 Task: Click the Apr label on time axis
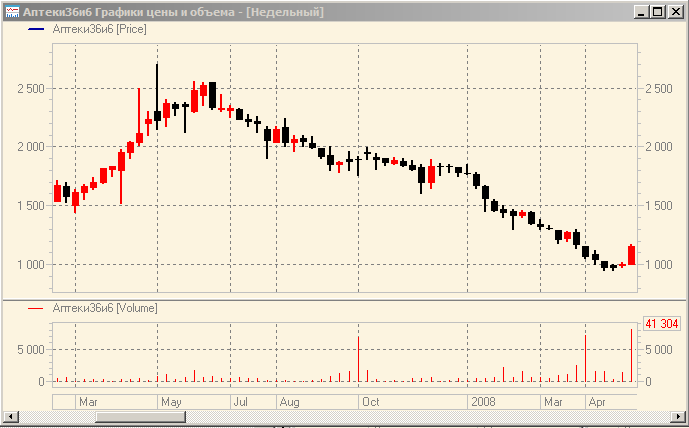pyautogui.click(x=597, y=402)
